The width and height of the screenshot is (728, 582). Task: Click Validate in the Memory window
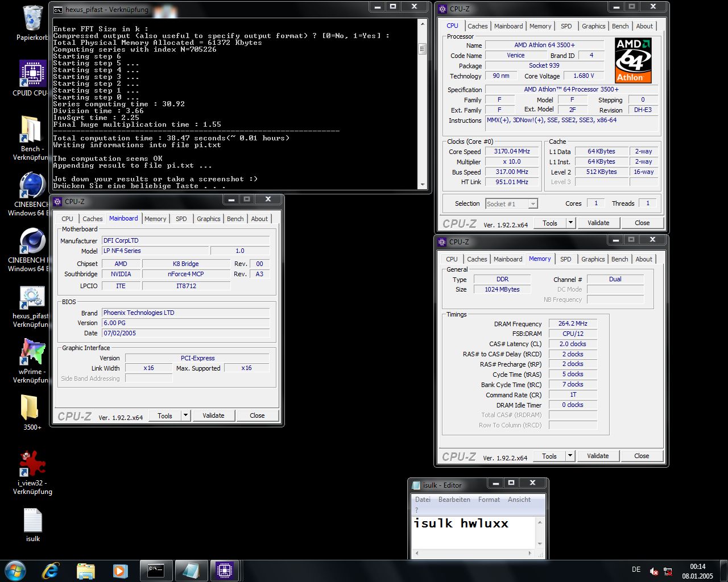[598, 456]
